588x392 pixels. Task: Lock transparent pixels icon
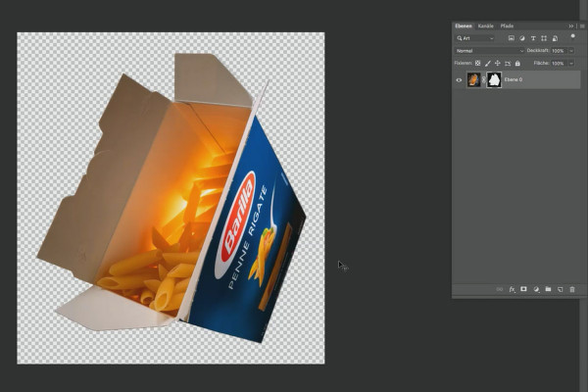point(478,64)
